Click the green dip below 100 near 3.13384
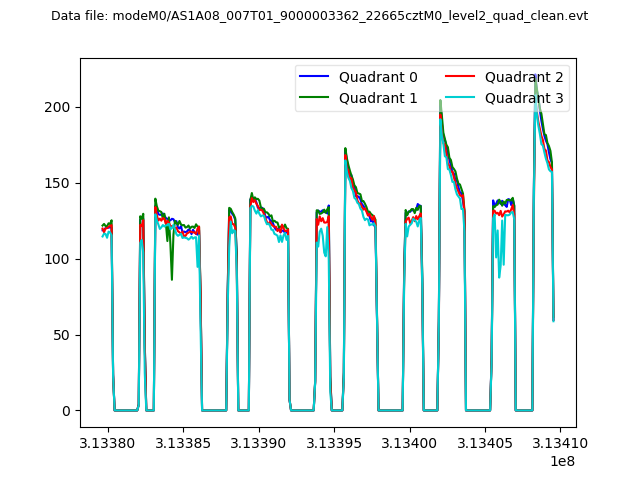 (x=172, y=277)
